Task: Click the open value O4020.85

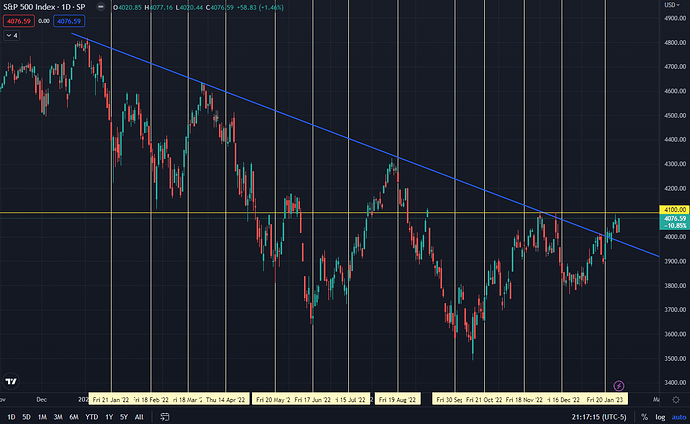Action: tap(127, 7)
